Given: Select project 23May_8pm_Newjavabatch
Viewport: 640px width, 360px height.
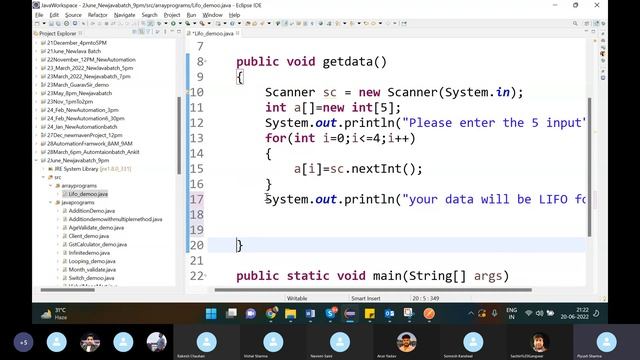Looking at the screenshot, I should (x=79, y=93).
